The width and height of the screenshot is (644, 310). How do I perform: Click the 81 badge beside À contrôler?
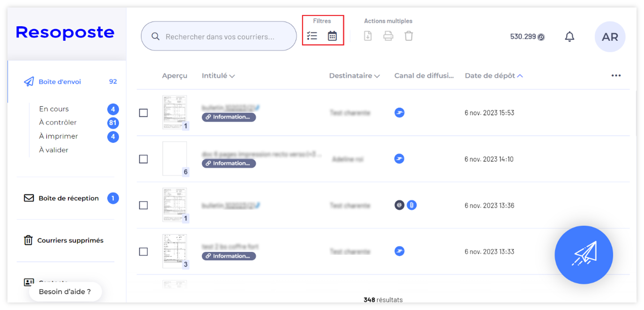point(113,123)
